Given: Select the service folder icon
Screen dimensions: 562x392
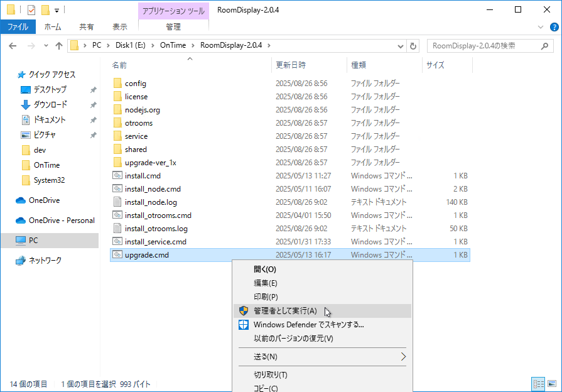Looking at the screenshot, I should click(x=117, y=136).
